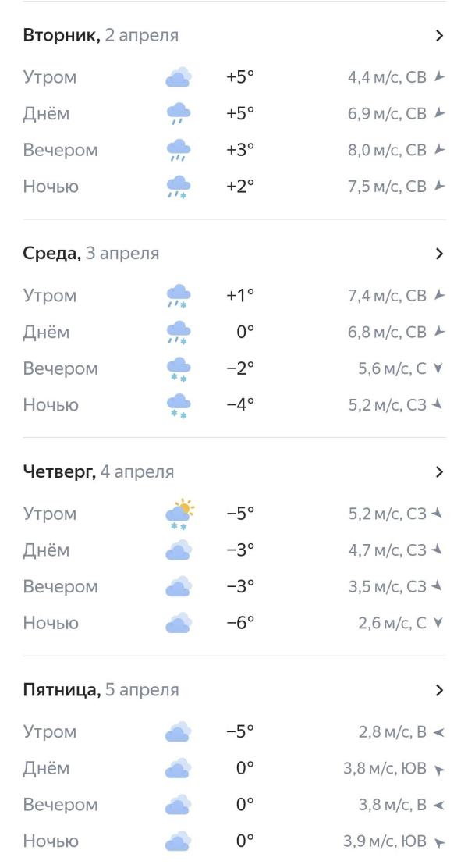Expand Tuesday 2 April forecast chevron
This screenshot has height=868, width=468.
point(439,35)
